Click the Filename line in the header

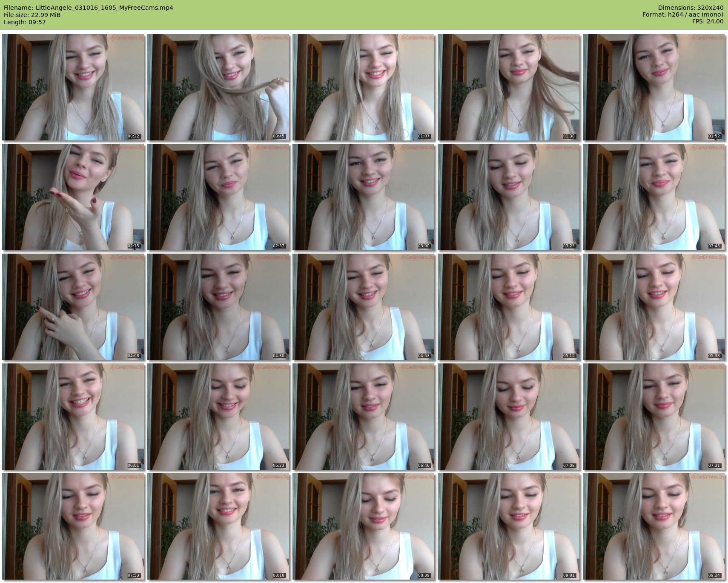pyautogui.click(x=89, y=8)
